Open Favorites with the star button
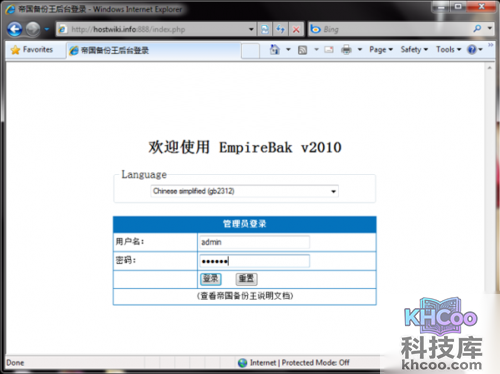Screen dimensions: 500x374 coord(32,50)
